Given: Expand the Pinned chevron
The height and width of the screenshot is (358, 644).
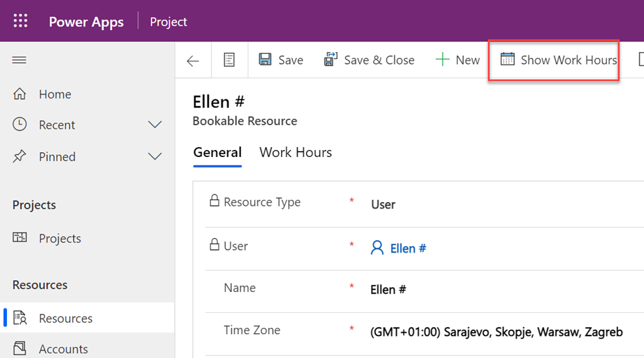Looking at the screenshot, I should coord(155,156).
